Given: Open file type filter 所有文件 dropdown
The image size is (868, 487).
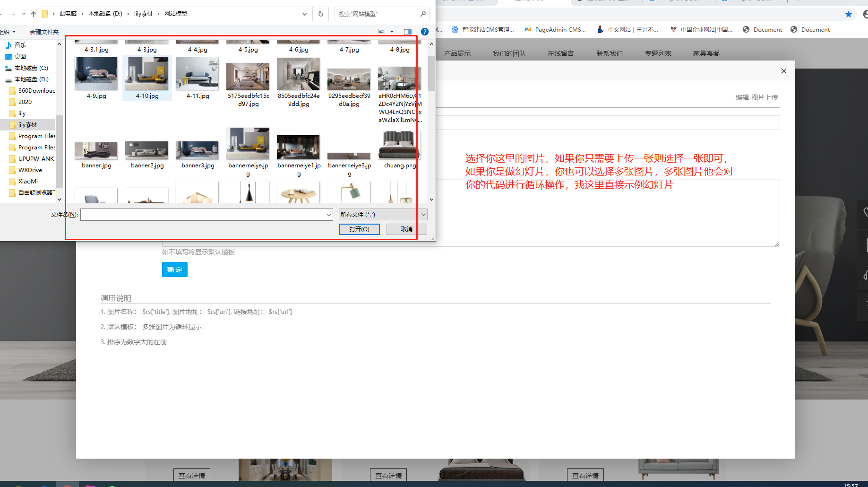Looking at the screenshot, I should coord(383,215).
